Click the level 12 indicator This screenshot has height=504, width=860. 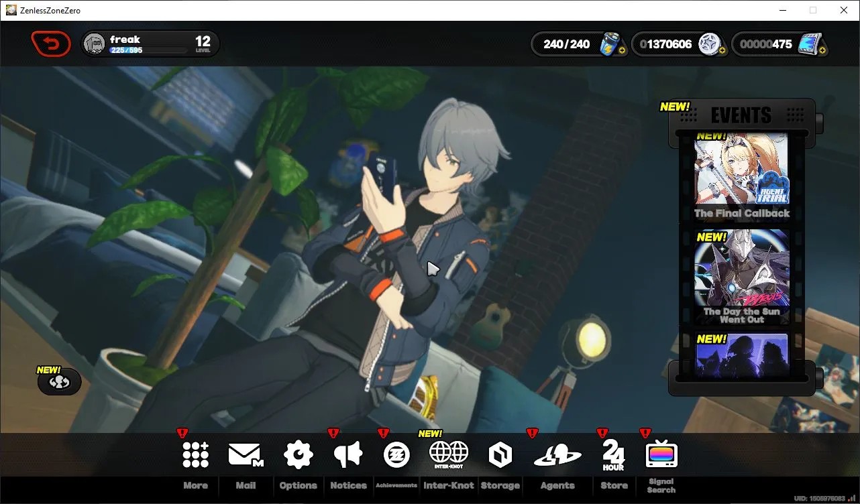(x=203, y=44)
